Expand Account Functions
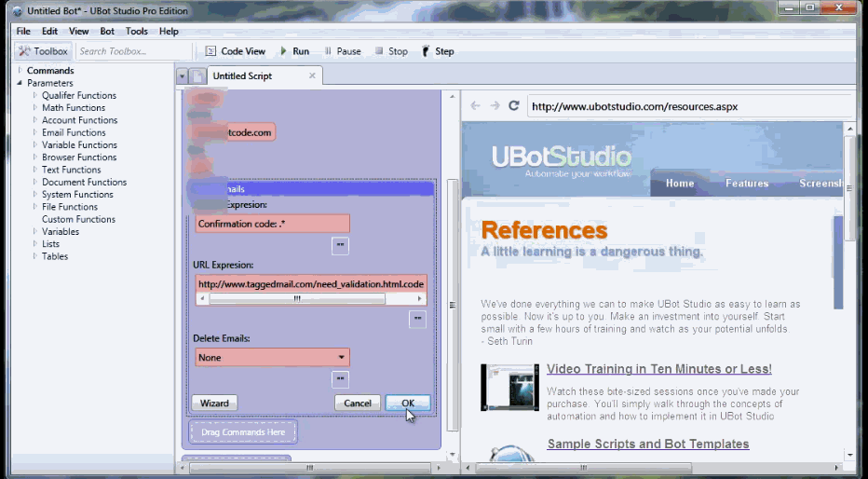The width and height of the screenshot is (868, 479). [x=34, y=120]
